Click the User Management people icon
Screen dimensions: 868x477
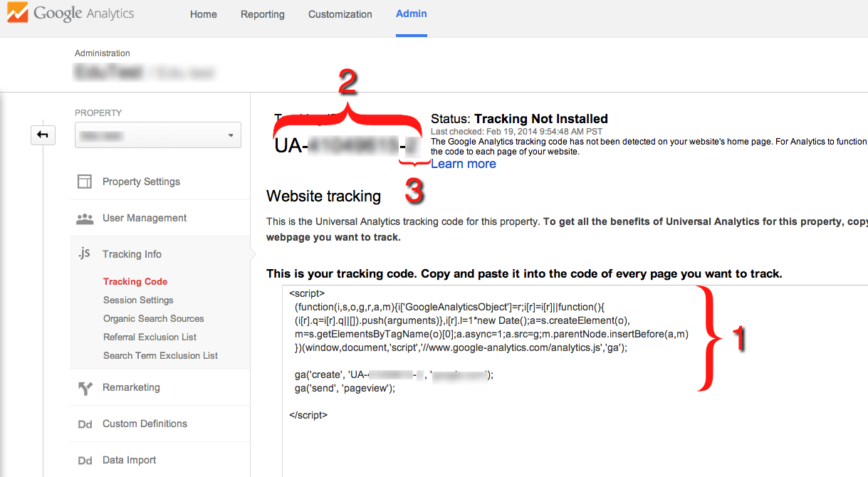pos(84,218)
